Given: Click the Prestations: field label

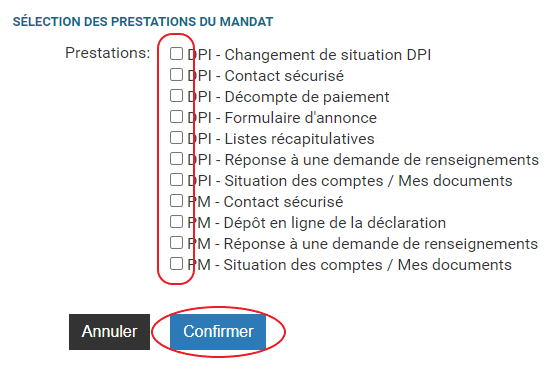Looking at the screenshot, I should 107,53.
